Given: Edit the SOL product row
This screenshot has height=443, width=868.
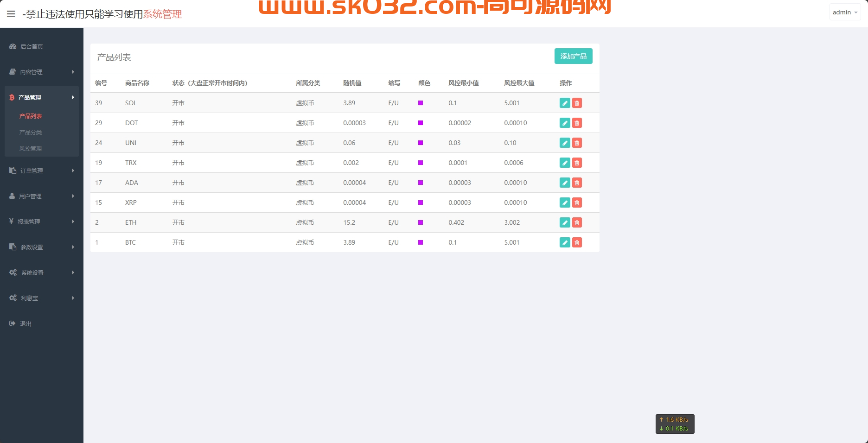Looking at the screenshot, I should pyautogui.click(x=565, y=103).
